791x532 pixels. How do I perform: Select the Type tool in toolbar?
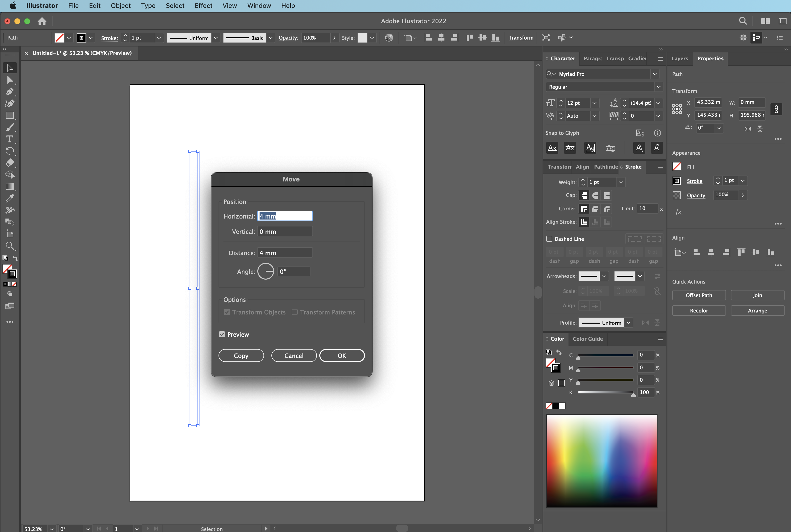coord(9,139)
